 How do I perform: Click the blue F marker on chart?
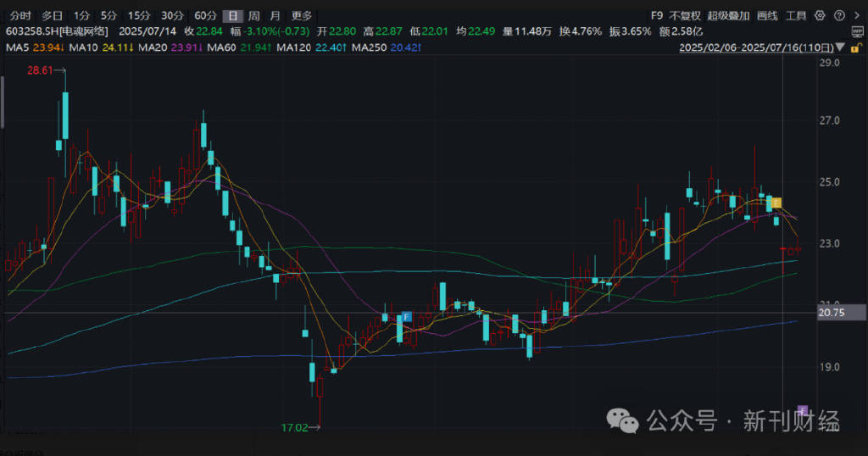(407, 317)
